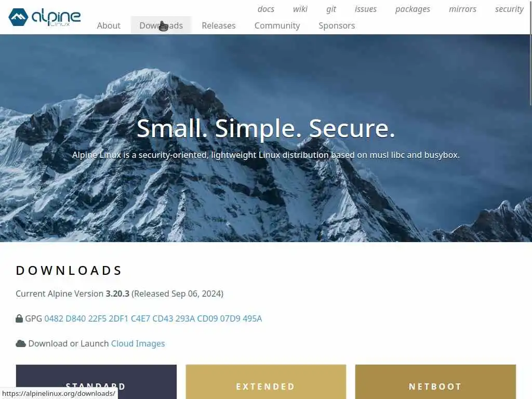Browse the packages link
Viewport: 532px width, 399px height.
[x=413, y=9]
